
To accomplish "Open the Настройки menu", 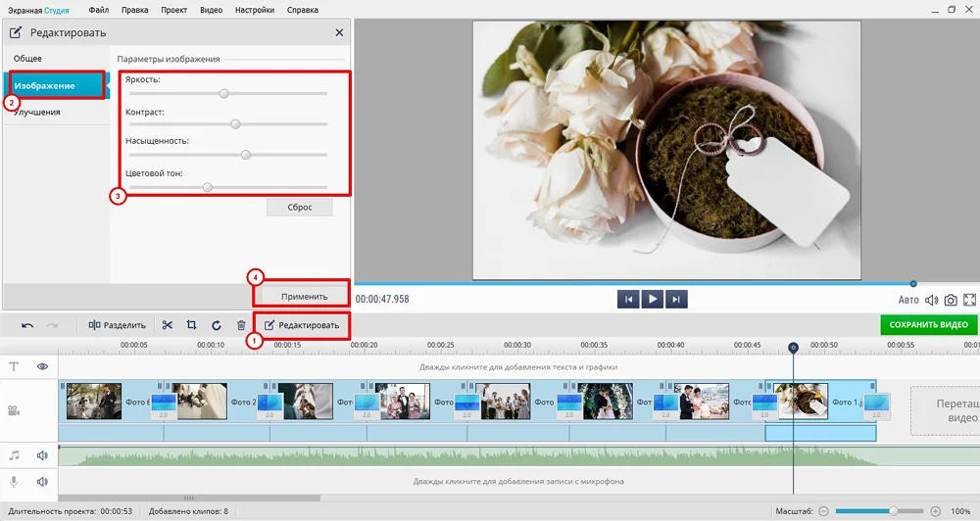I will pos(255,10).
